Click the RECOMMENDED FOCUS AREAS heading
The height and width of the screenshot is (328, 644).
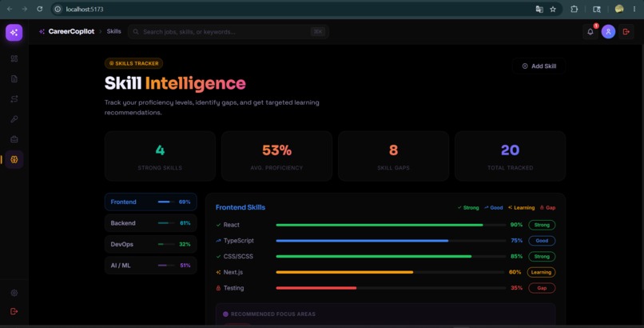click(273, 314)
